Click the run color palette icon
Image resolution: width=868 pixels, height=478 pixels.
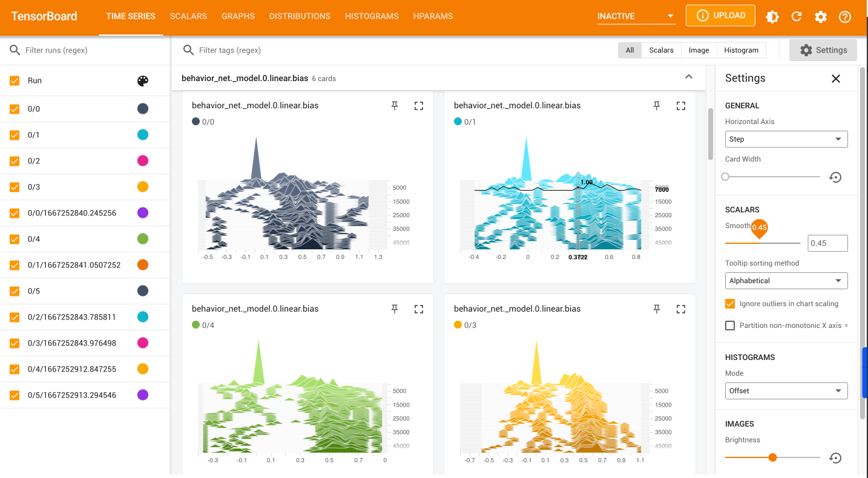coord(143,81)
